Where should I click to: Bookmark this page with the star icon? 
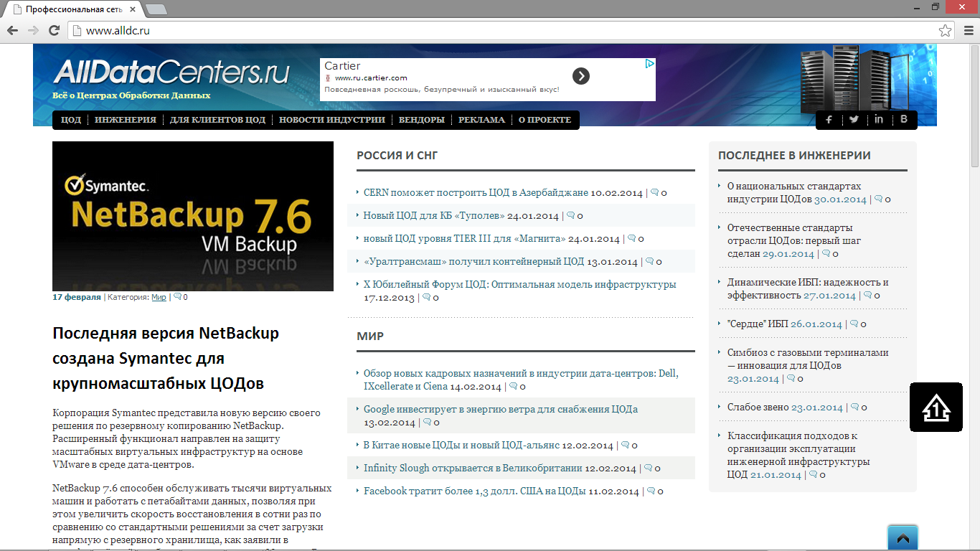coord(946,30)
